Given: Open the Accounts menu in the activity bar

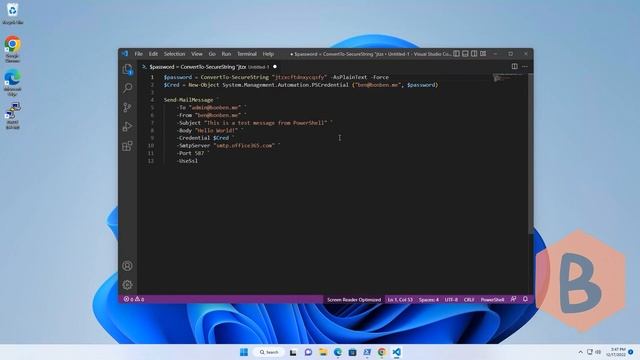Looking at the screenshot, I should point(127,266).
